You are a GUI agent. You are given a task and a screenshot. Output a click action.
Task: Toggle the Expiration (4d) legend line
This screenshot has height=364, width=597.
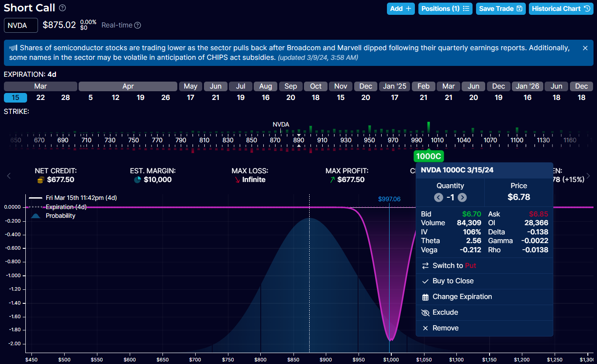57,207
